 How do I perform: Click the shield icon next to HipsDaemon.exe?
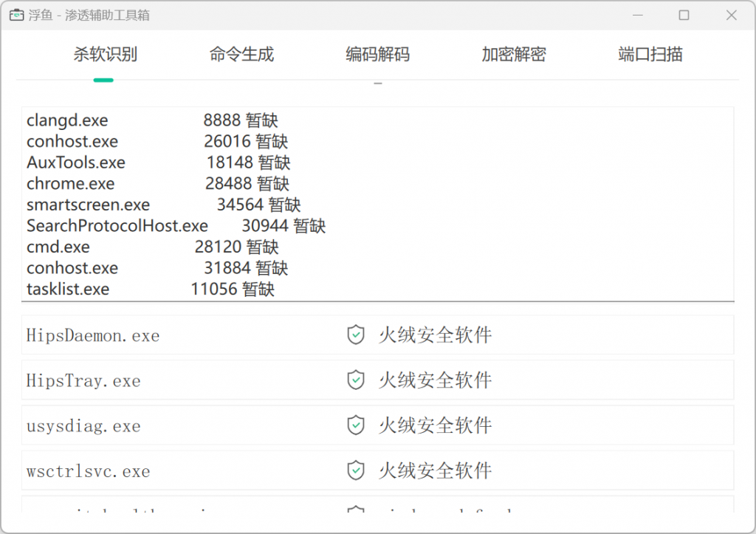(355, 335)
